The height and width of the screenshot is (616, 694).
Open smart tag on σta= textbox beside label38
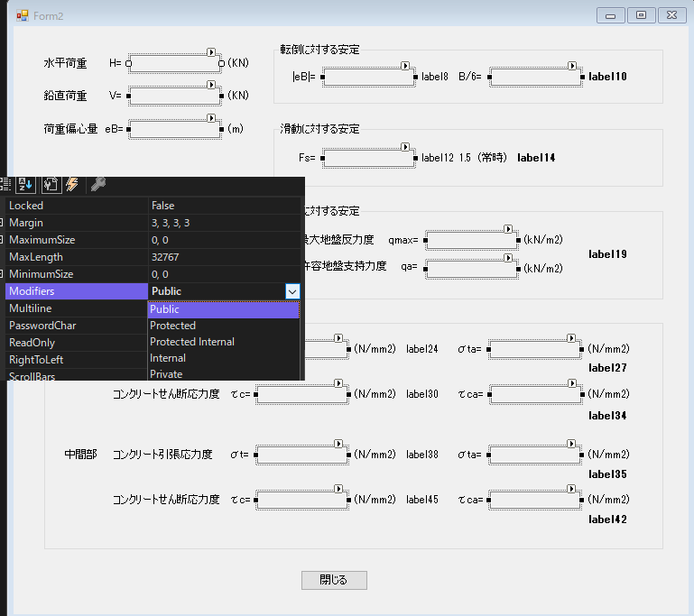[571, 443]
